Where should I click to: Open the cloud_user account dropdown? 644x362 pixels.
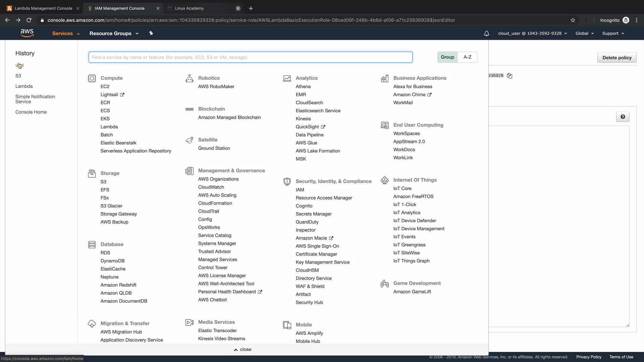point(532,34)
